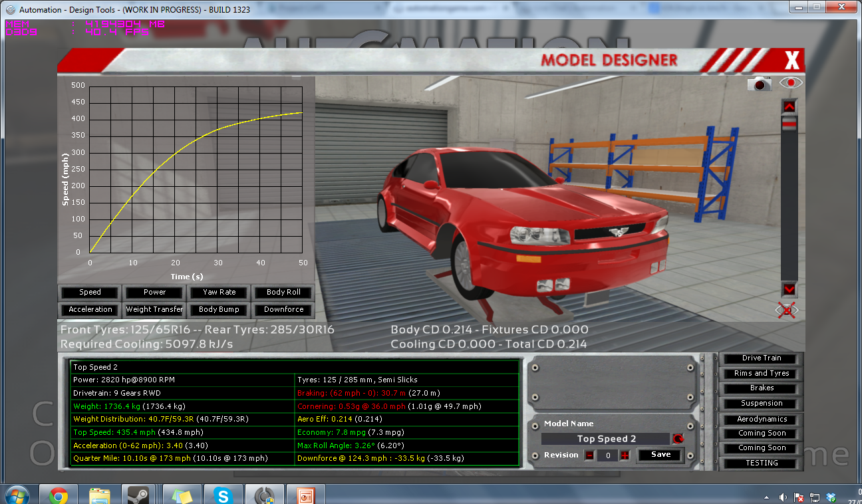Close the Model Designer with the X

point(791,61)
